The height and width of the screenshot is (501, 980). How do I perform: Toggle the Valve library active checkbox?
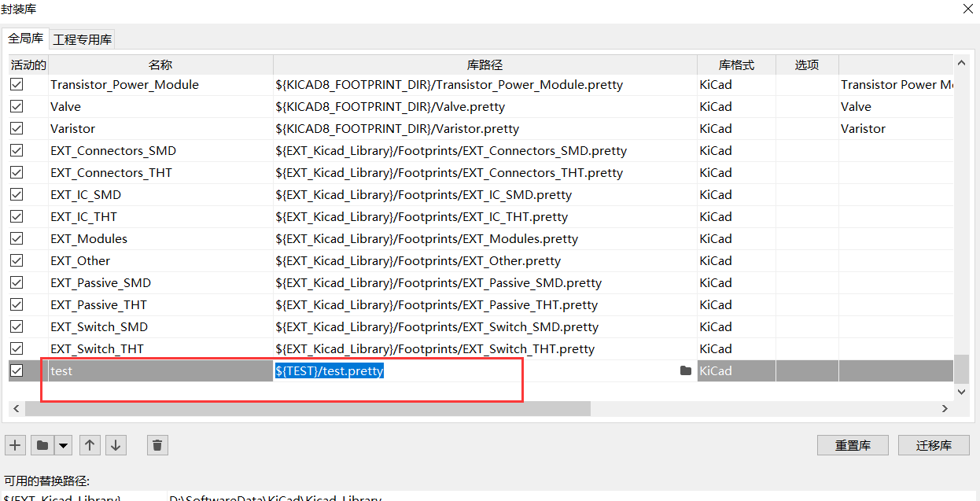pyautogui.click(x=17, y=106)
